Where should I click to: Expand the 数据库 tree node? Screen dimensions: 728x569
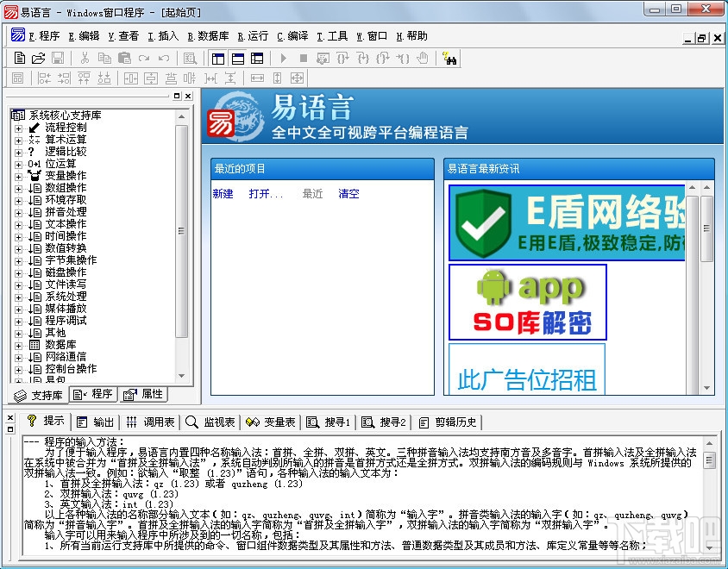pos(18,346)
